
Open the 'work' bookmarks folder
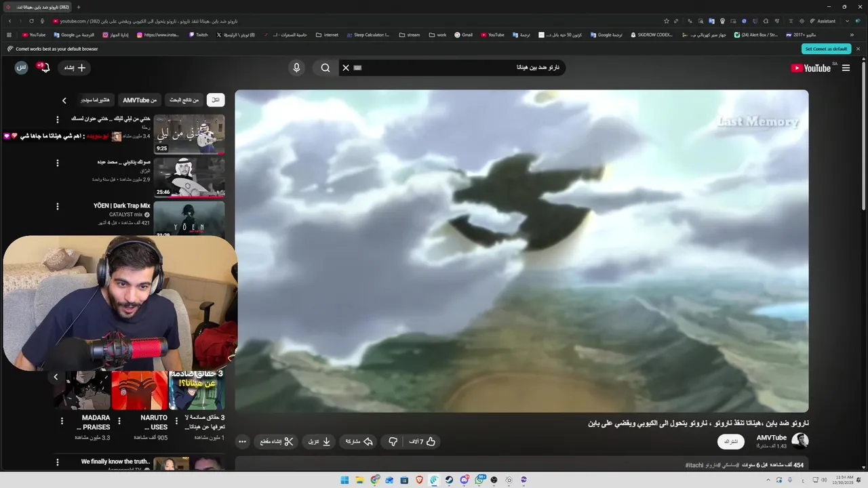coord(438,35)
